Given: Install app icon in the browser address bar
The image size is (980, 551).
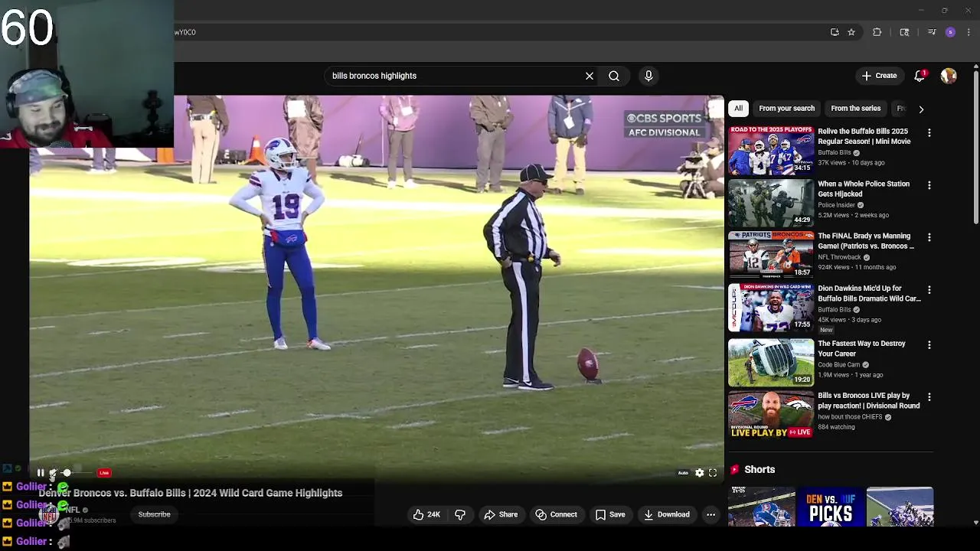Looking at the screenshot, I should [835, 32].
